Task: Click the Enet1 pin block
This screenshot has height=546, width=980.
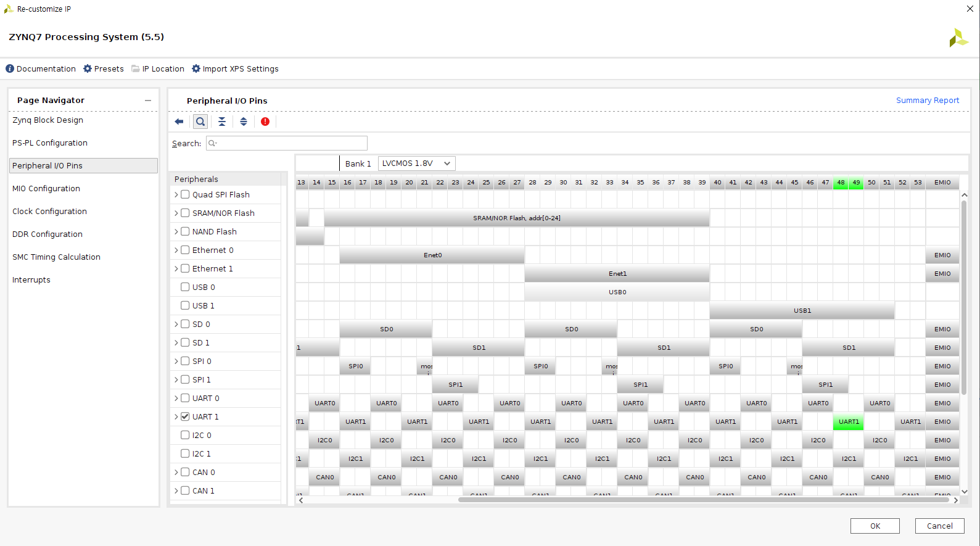Action: click(617, 274)
